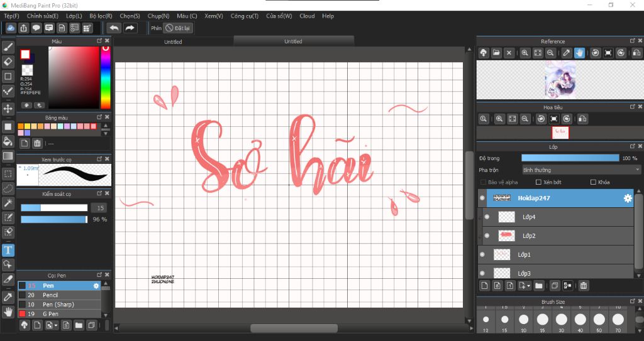Viewport: 644px width, 341px height.
Task: Click Reference panel zoom in icon
Action: 525,53
